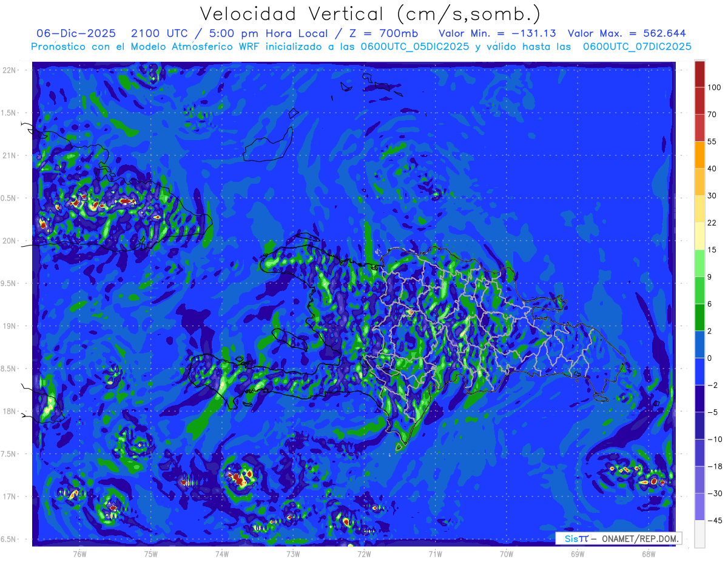Image resolution: width=728 pixels, height=562 pixels.
Task: Click the 21N latitude axis label
Action: pos(9,156)
